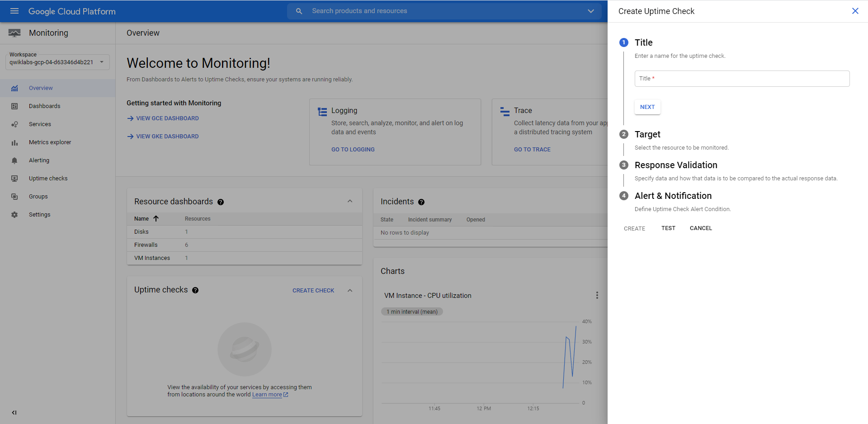The height and width of the screenshot is (424, 868).
Task: Click the Search products and resources field
Action: click(x=444, y=11)
